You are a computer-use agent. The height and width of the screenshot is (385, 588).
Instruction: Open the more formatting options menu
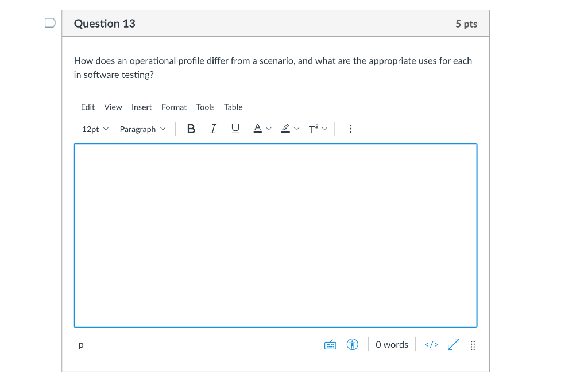click(350, 129)
